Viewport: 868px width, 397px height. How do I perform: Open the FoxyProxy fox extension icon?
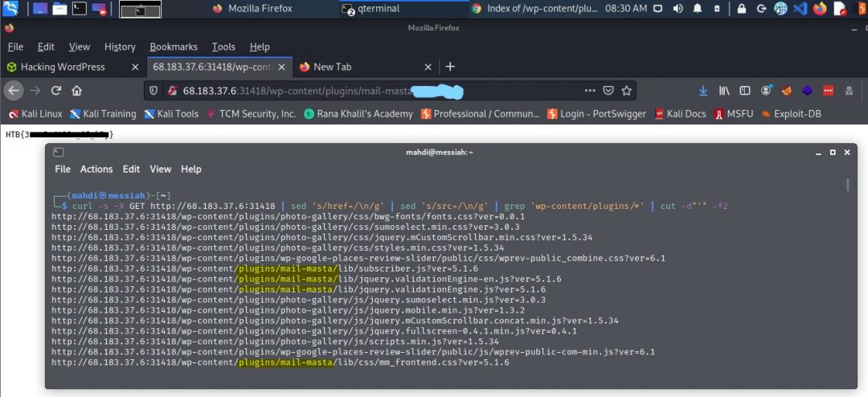[787, 91]
